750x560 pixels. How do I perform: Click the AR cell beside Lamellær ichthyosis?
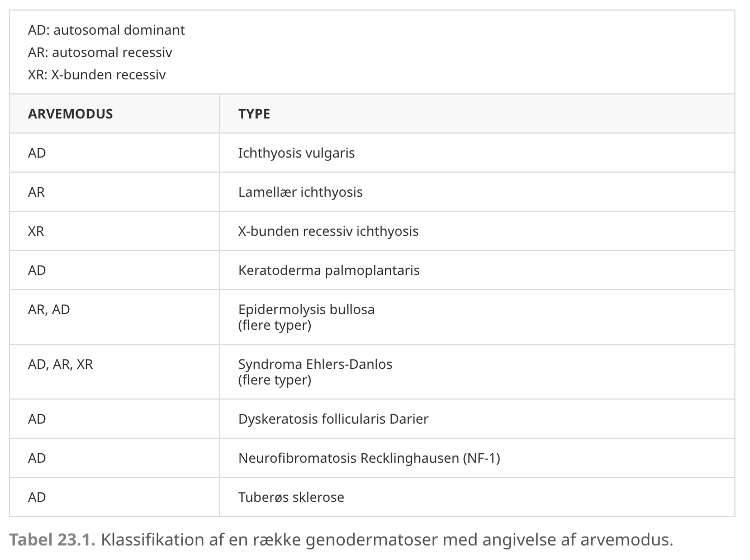click(115, 192)
